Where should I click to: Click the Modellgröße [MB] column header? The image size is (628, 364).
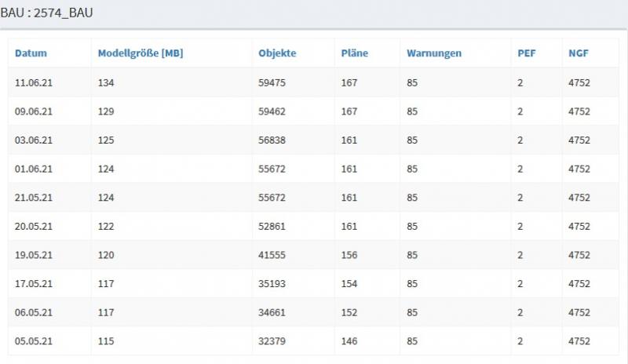[141, 54]
